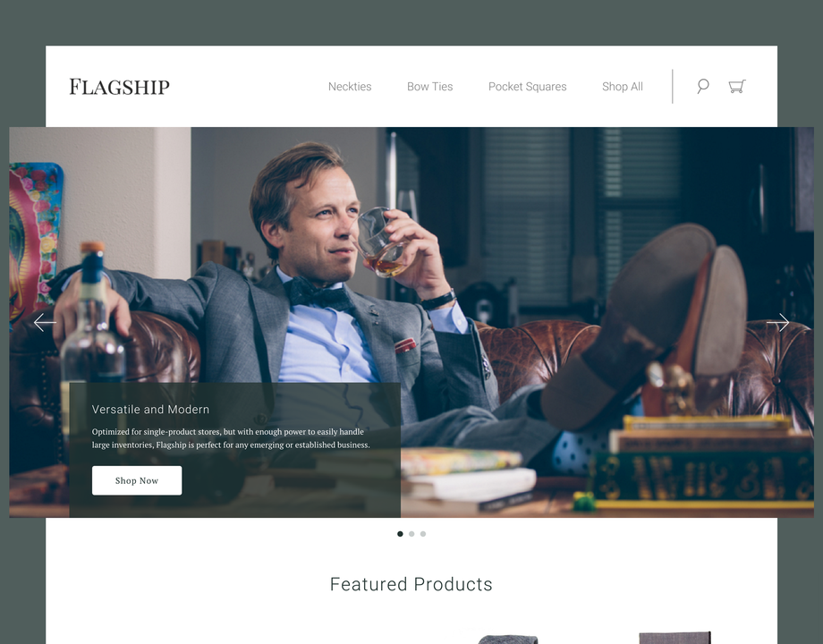Go to previous slide with left arrow
823x644 pixels.
pos(45,322)
